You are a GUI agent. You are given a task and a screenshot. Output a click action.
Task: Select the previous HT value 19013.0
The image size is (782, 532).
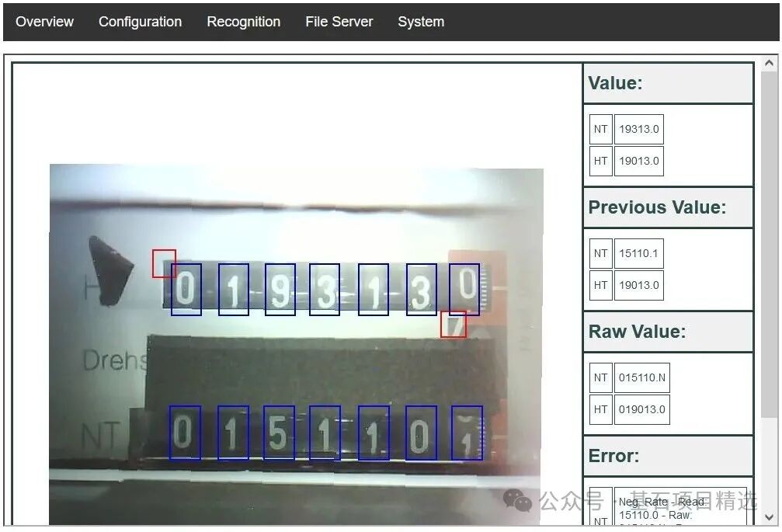coord(640,285)
